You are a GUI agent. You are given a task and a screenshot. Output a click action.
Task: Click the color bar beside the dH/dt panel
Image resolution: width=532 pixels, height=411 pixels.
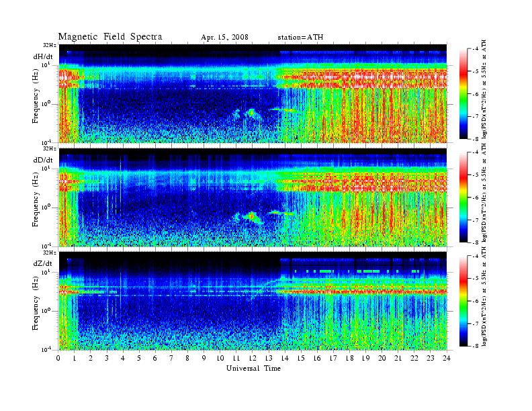pyautogui.click(x=463, y=94)
